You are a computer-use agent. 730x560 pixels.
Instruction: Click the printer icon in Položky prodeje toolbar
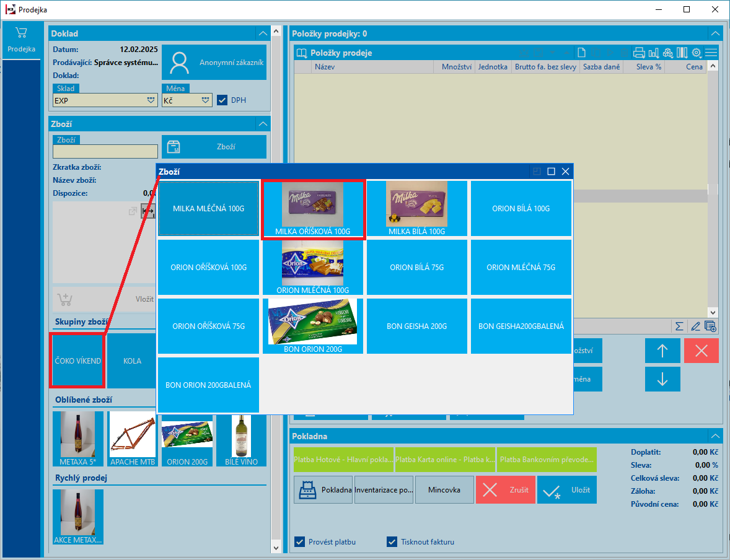click(x=639, y=53)
